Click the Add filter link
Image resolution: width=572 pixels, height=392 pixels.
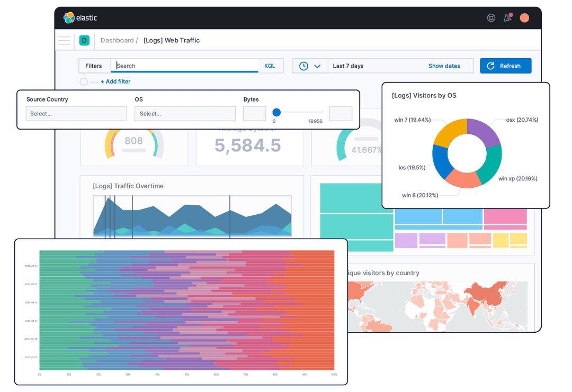pos(115,81)
